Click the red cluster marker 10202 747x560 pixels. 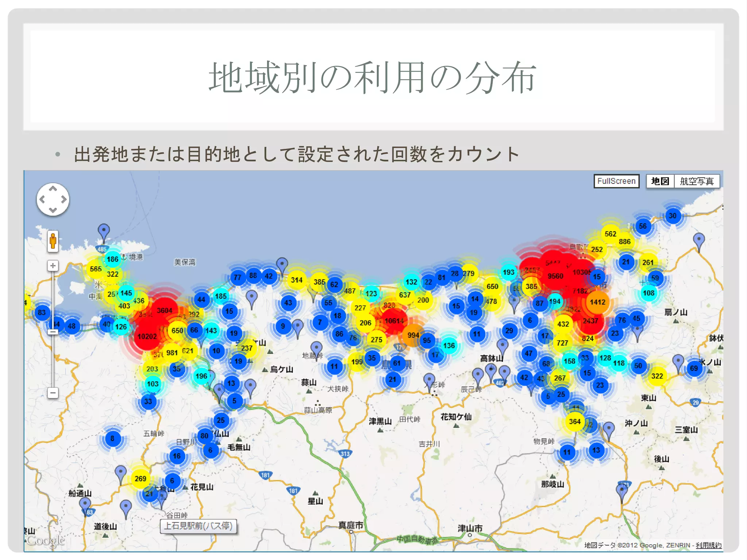tap(147, 336)
